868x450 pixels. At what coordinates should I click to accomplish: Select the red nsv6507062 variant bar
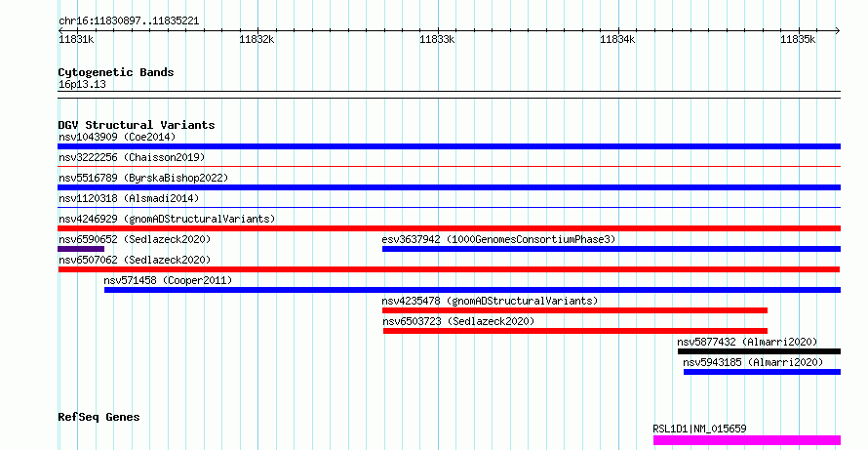(449, 269)
